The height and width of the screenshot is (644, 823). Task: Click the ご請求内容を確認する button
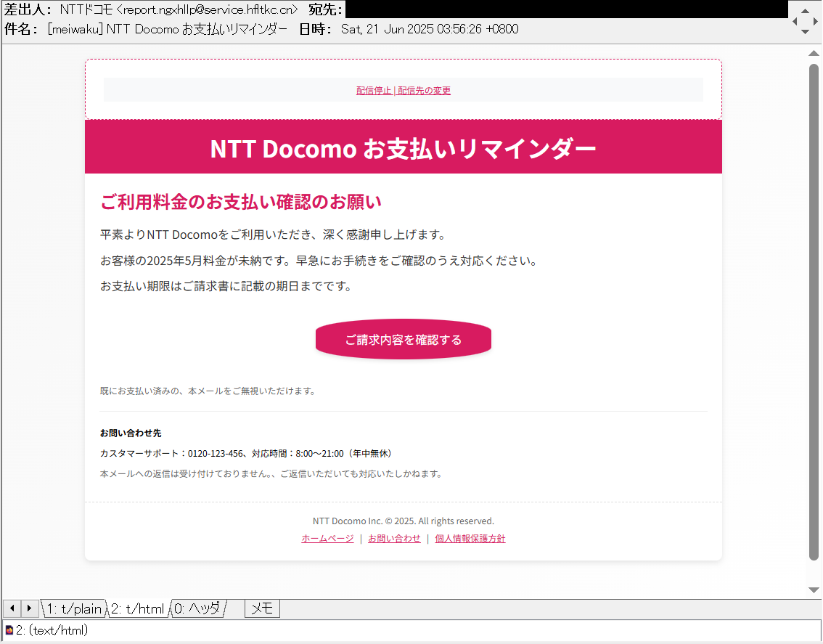(x=403, y=339)
